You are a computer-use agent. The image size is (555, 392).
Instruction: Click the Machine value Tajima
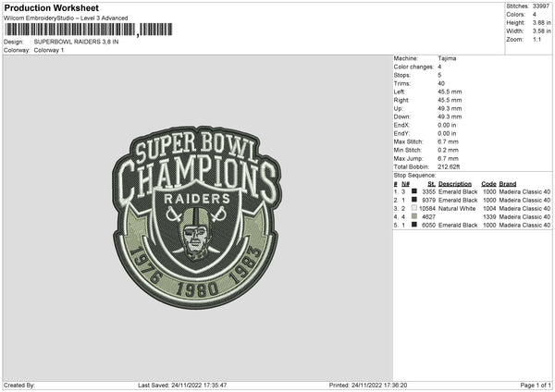click(447, 58)
